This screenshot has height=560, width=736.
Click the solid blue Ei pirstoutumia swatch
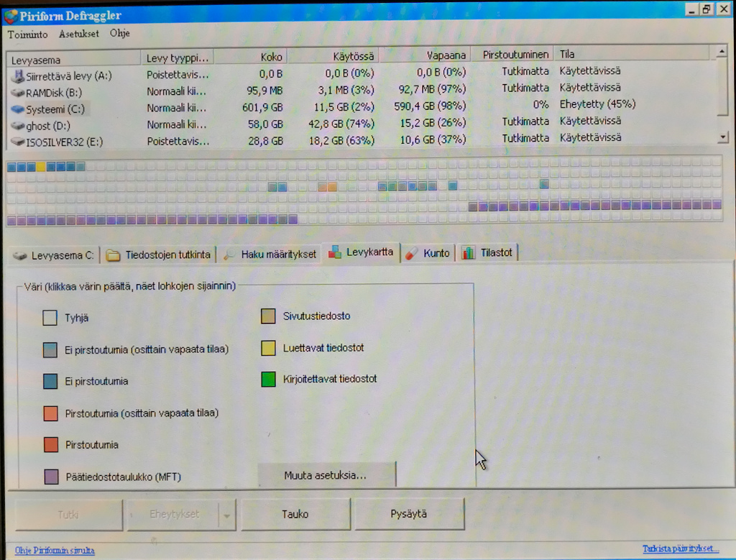[x=50, y=381]
